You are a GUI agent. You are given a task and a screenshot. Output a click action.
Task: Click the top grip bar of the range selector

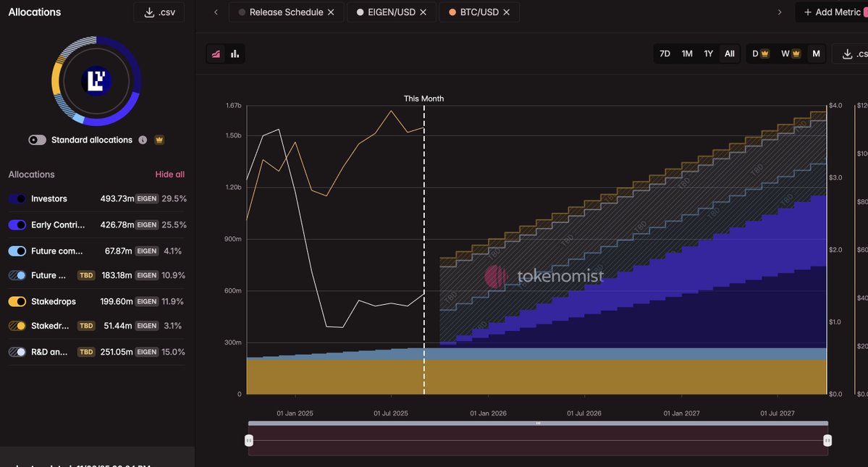[538, 424]
